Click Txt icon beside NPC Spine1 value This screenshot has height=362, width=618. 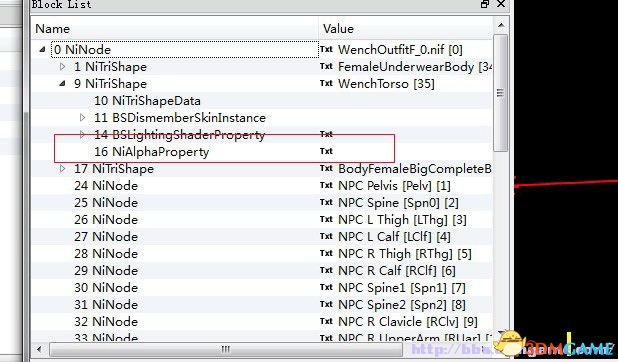[326, 287]
